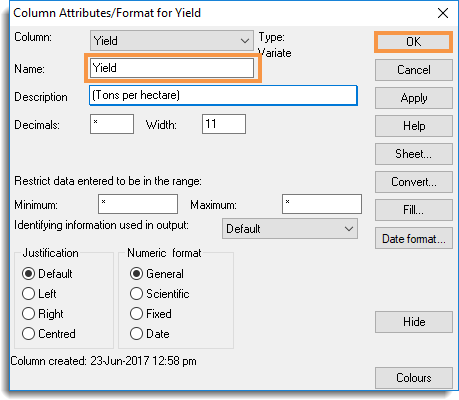Confirm changes with the OK button

[413, 42]
